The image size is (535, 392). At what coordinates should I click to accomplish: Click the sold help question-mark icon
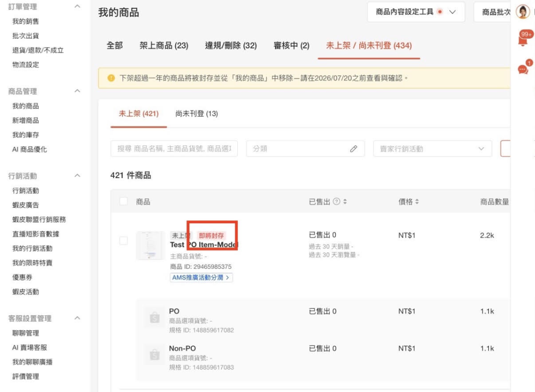click(x=336, y=201)
